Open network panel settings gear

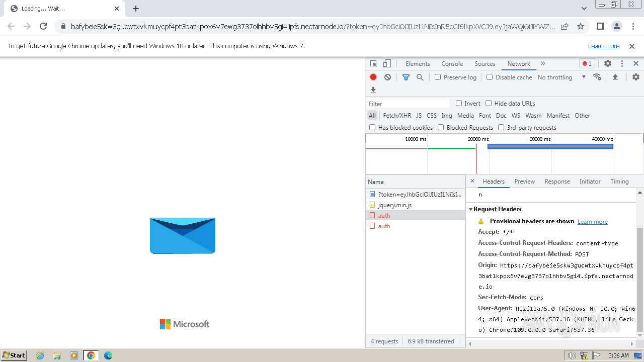click(636, 77)
